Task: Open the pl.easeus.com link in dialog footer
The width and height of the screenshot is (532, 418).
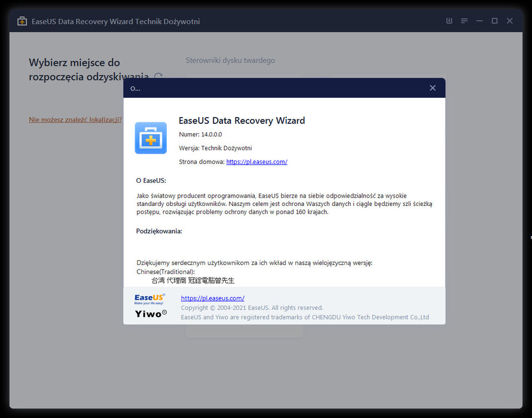Action: point(212,298)
